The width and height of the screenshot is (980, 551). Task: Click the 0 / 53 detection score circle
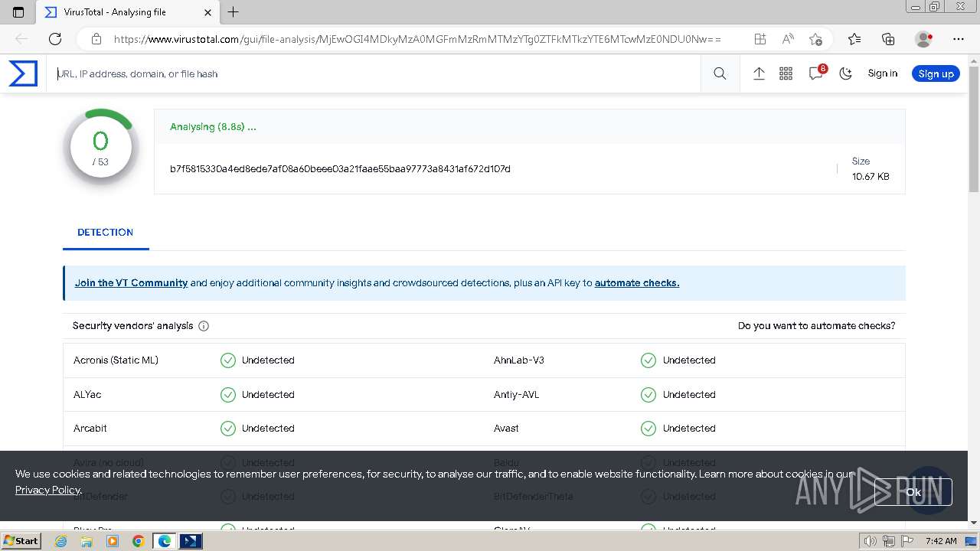[x=101, y=147]
